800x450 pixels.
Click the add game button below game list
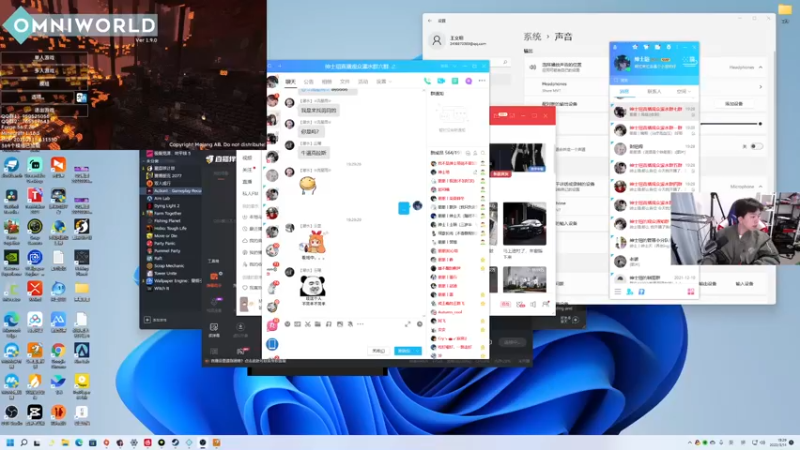point(156,320)
